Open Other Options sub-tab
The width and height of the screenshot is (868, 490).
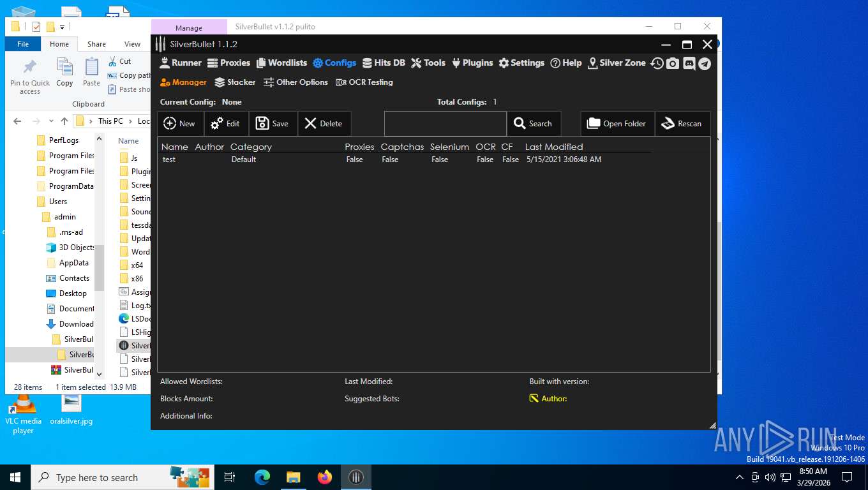(x=296, y=82)
